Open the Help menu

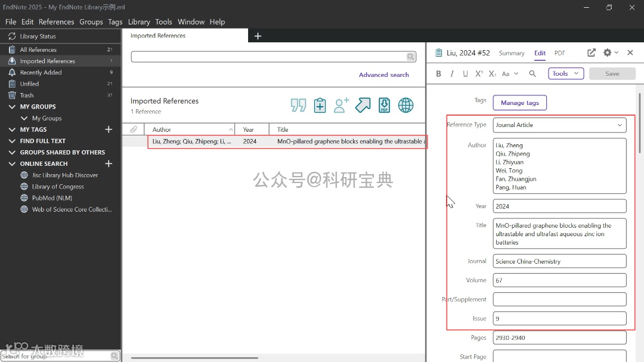click(217, 22)
